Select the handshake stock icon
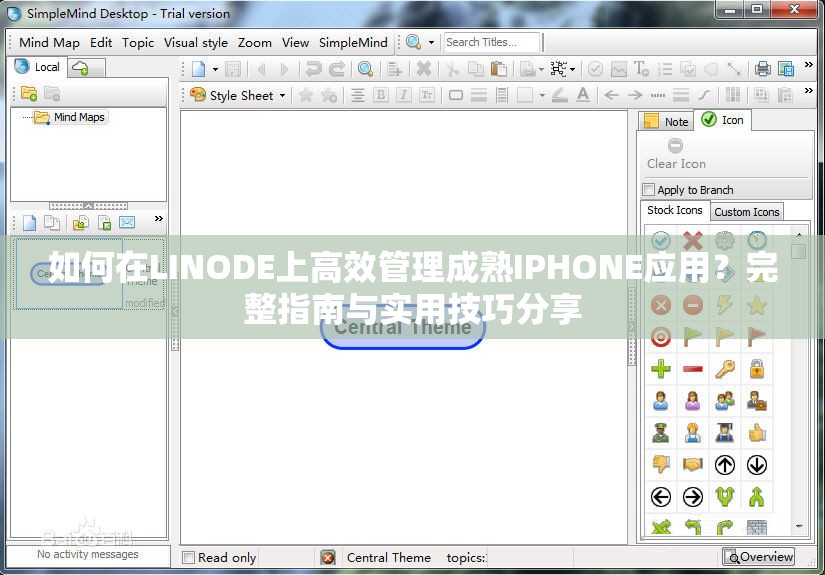Screen dimensions: 825x575 click(x=693, y=465)
